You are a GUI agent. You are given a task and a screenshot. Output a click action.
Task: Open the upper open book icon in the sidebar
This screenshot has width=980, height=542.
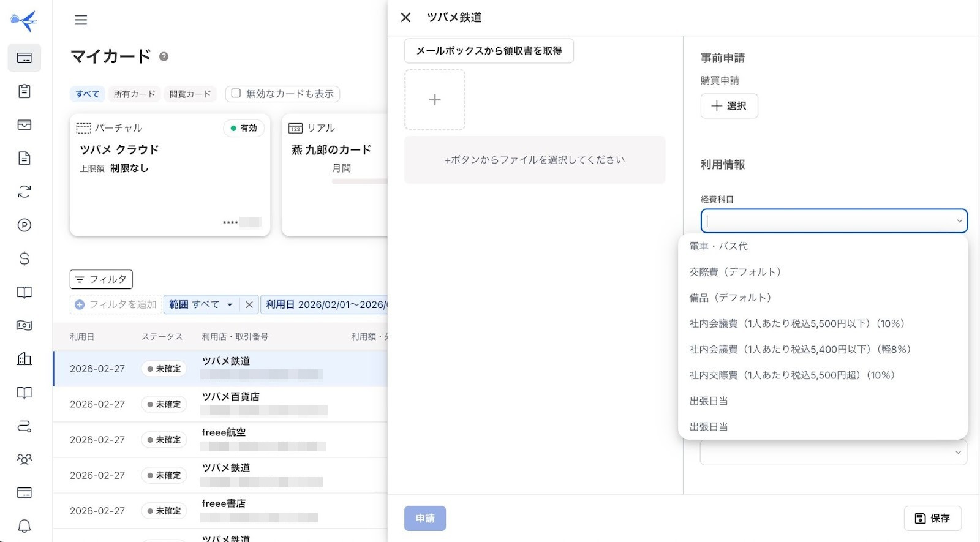point(24,292)
